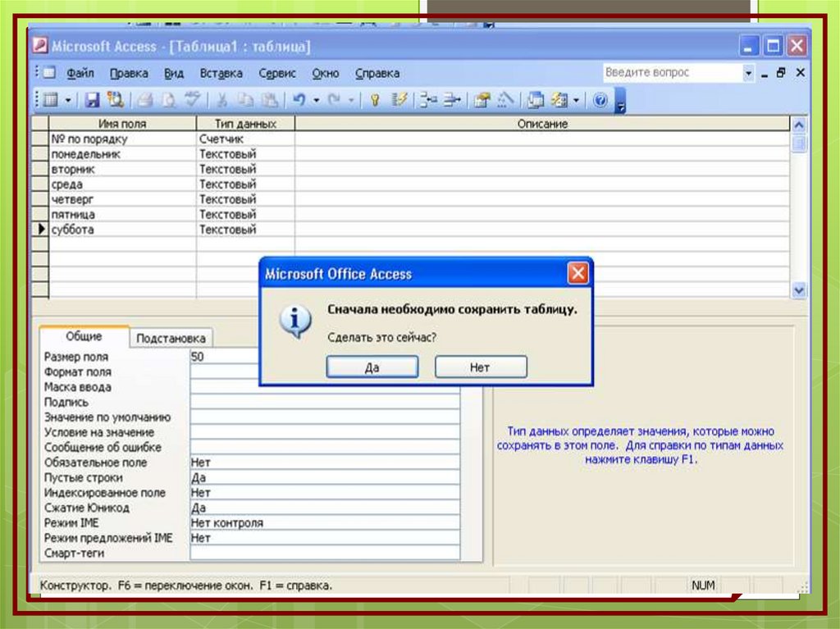840x629 pixels.
Task: Click the blue Help question mark icon
Action: coord(600,100)
